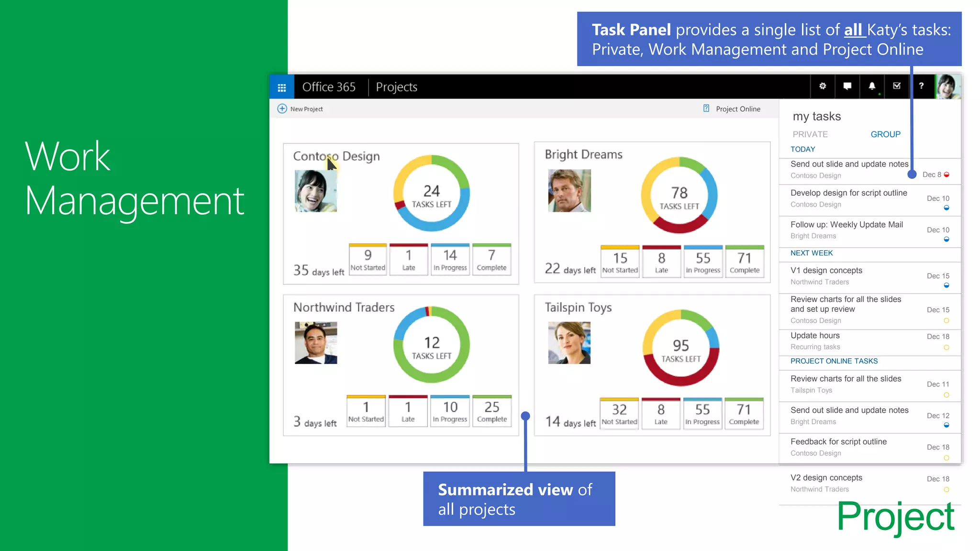Click the Tailspin Toys donut chart
Image resolution: width=980 pixels, height=551 pixels.
[x=680, y=348]
